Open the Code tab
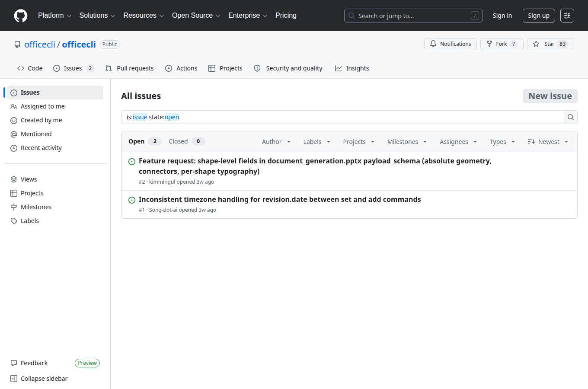Viewport: 588px width, 389px height. (x=30, y=68)
